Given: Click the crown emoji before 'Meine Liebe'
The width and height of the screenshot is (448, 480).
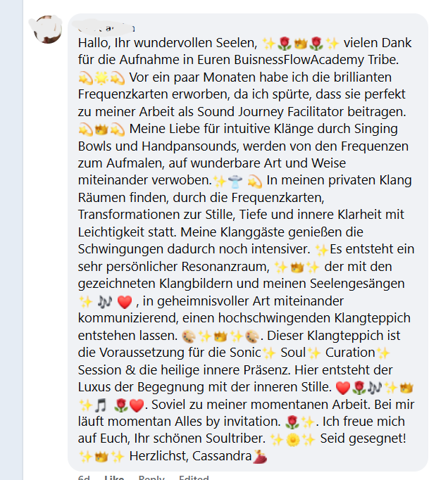Looking at the screenshot, I should tap(101, 130).
